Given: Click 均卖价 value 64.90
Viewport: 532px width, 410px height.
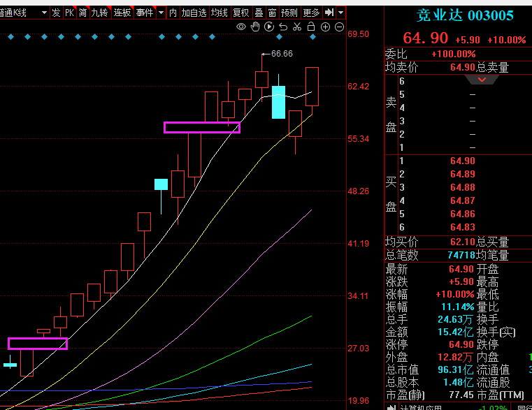Looking at the screenshot, I should [x=463, y=67].
